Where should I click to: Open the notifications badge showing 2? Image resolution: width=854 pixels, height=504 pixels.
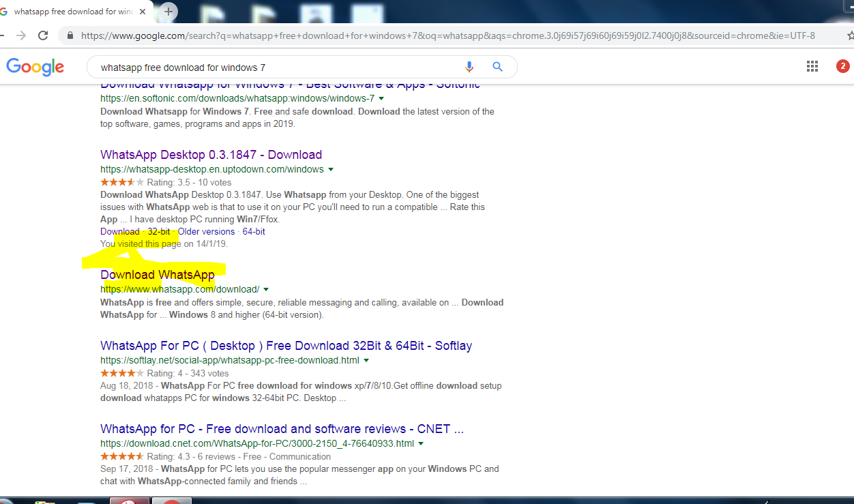coord(842,66)
